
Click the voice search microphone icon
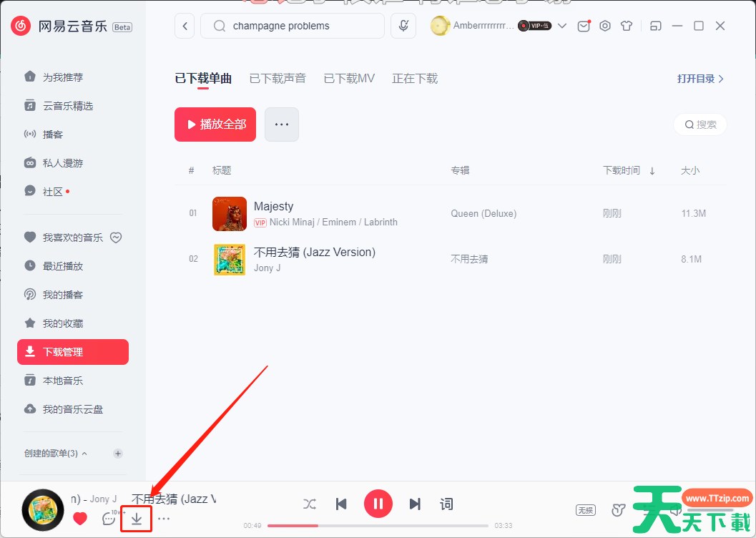tap(404, 26)
